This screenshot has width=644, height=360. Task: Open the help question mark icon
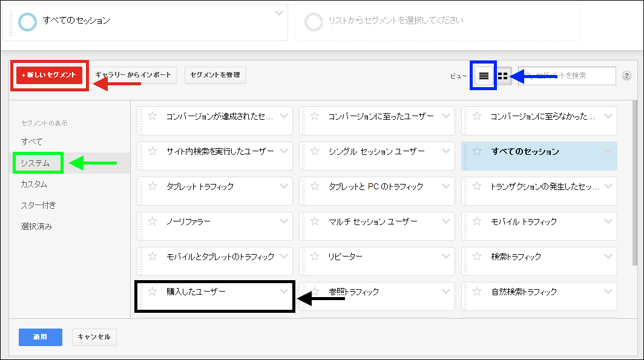pyautogui.click(x=626, y=76)
